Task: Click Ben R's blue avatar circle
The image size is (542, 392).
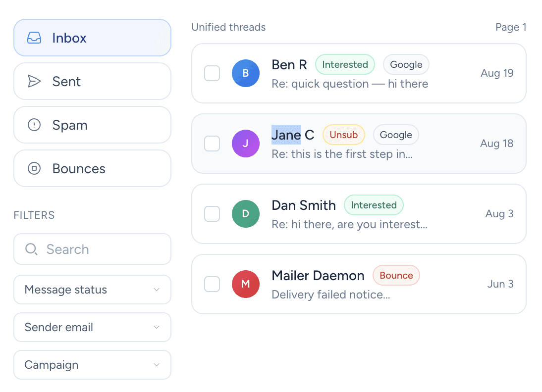Action: tap(246, 73)
